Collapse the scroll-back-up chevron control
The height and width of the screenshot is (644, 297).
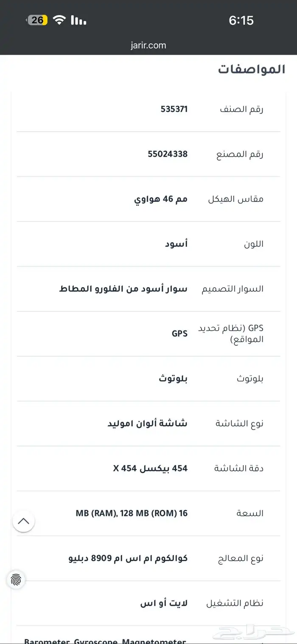(24, 521)
